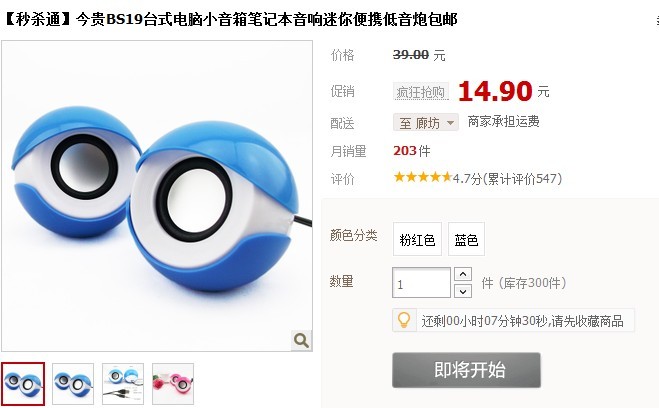659x408 pixels.
Task: Select the second blue speaker thumbnail
Action: (73, 384)
